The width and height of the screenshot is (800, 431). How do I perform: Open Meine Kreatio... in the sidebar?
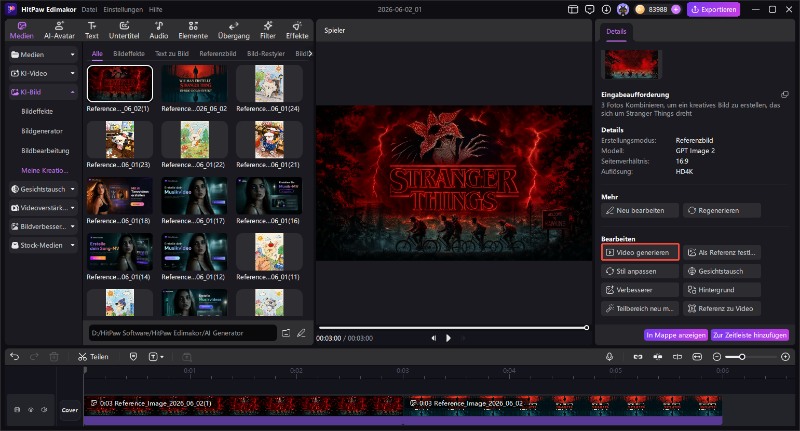click(44, 170)
